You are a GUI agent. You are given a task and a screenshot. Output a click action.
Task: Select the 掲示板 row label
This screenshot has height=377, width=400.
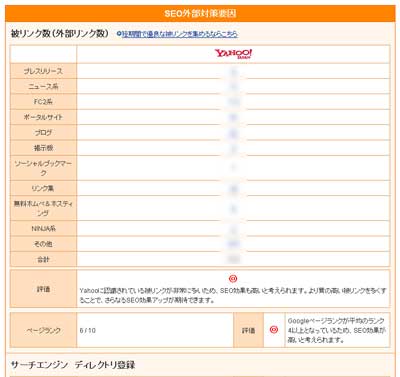pos(43,148)
